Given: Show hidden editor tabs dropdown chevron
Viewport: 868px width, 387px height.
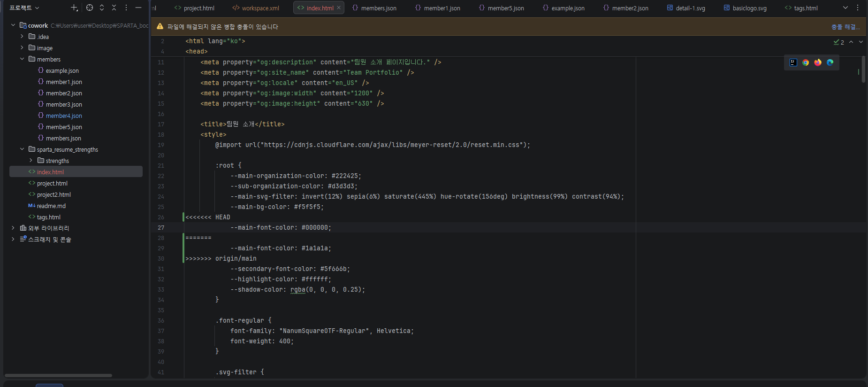Looking at the screenshot, I should tap(845, 8).
